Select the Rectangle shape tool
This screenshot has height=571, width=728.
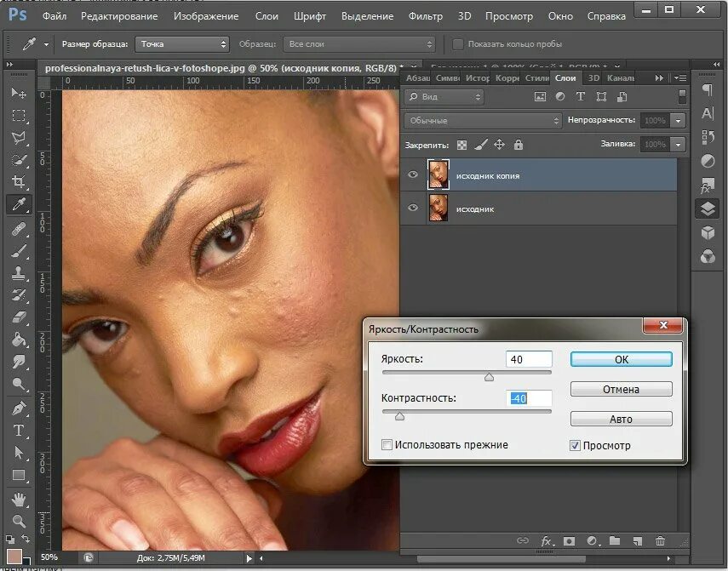[x=19, y=475]
